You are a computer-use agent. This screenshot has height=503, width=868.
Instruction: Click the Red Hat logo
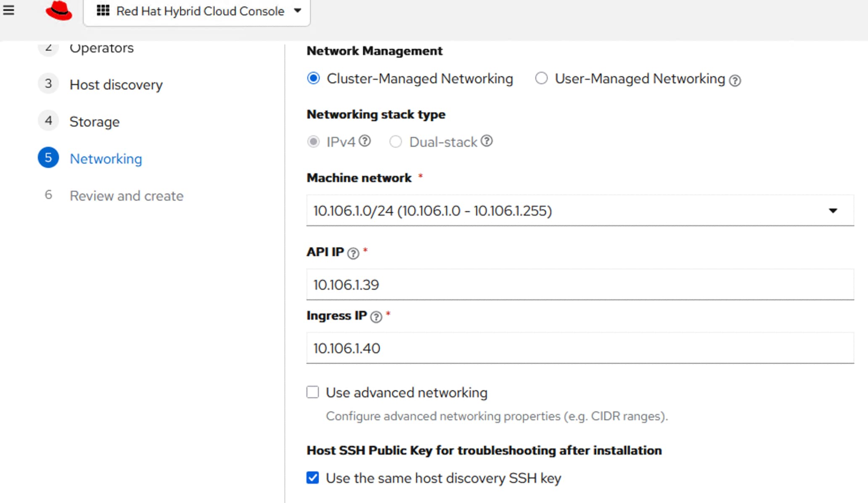click(x=59, y=11)
